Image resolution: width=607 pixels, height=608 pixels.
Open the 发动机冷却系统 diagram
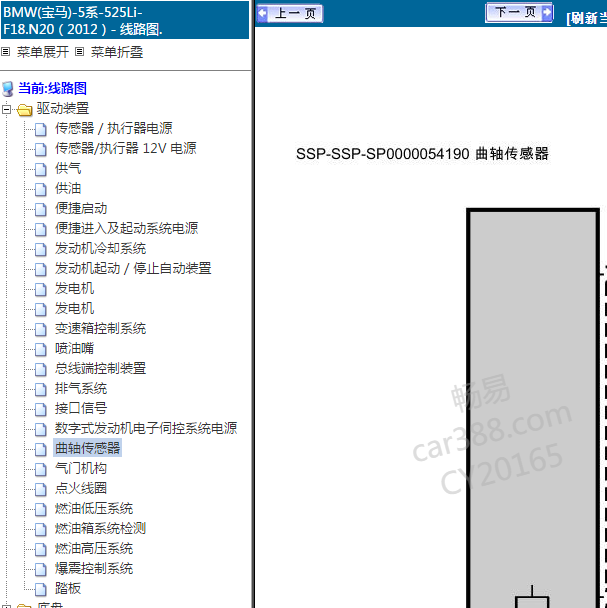pos(100,248)
